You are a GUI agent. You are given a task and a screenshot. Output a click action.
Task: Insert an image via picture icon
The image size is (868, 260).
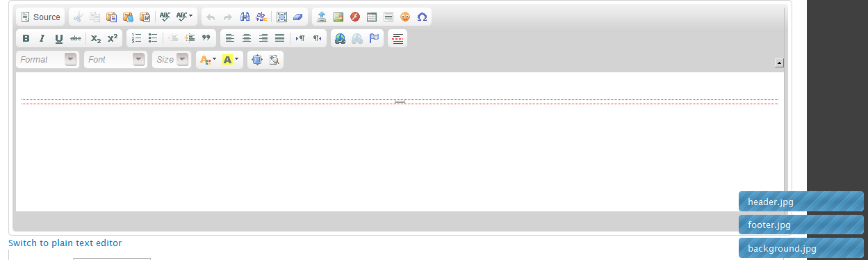338,17
